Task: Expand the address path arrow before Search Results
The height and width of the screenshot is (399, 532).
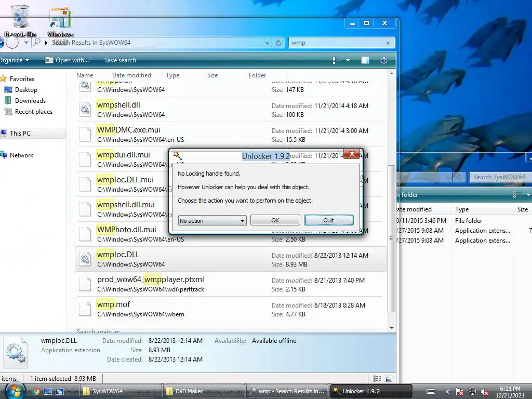Action: coord(46,43)
